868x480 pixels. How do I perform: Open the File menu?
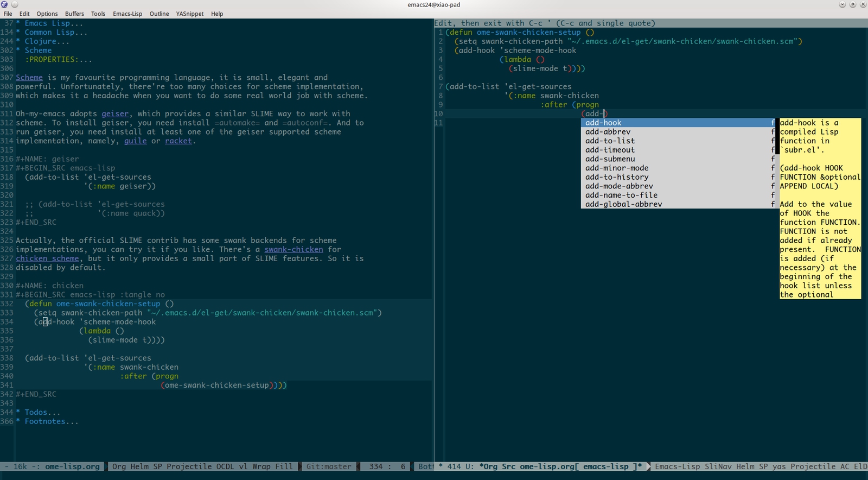8,14
